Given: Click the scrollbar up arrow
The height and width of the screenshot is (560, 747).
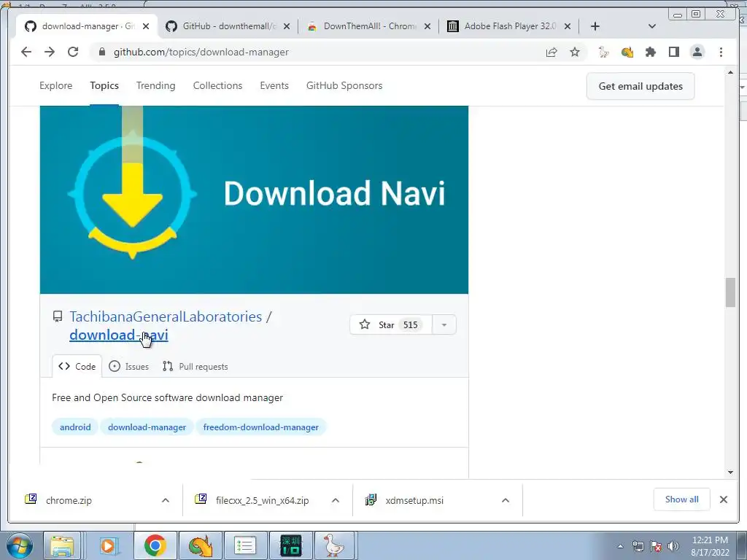Looking at the screenshot, I should 730,72.
